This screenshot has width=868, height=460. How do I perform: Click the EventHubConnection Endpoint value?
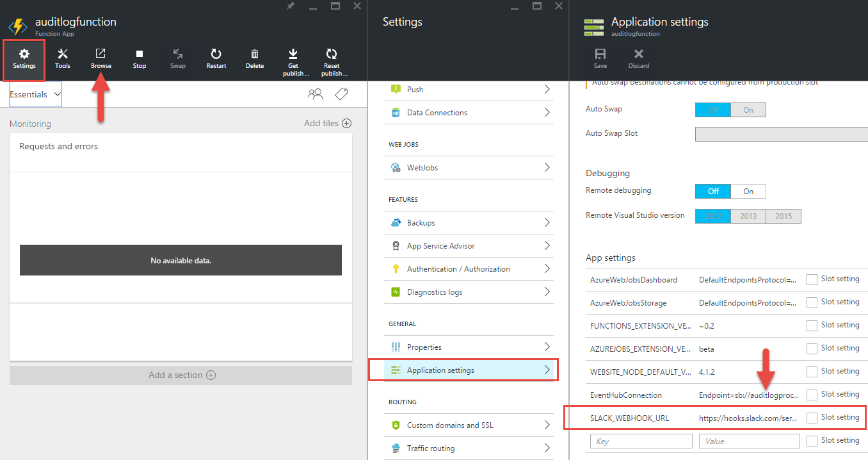748,395
